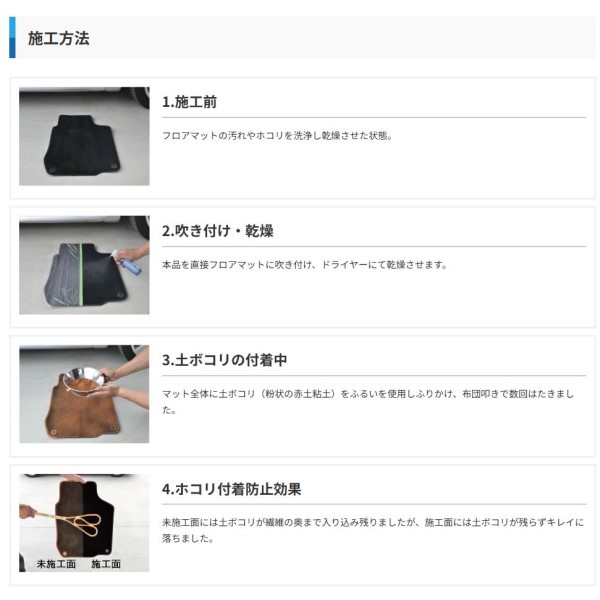Click the blue accent bar beside heading
Viewport: 600px width, 600px height.
click(12, 38)
